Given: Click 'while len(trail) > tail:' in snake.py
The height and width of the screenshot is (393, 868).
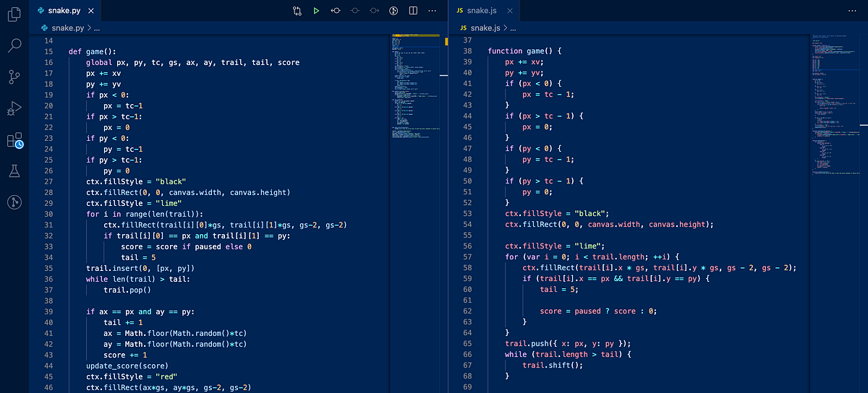Looking at the screenshot, I should [138, 279].
